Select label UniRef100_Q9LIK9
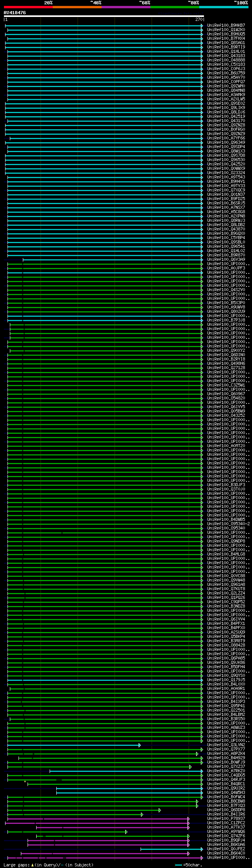 coord(226,108)
